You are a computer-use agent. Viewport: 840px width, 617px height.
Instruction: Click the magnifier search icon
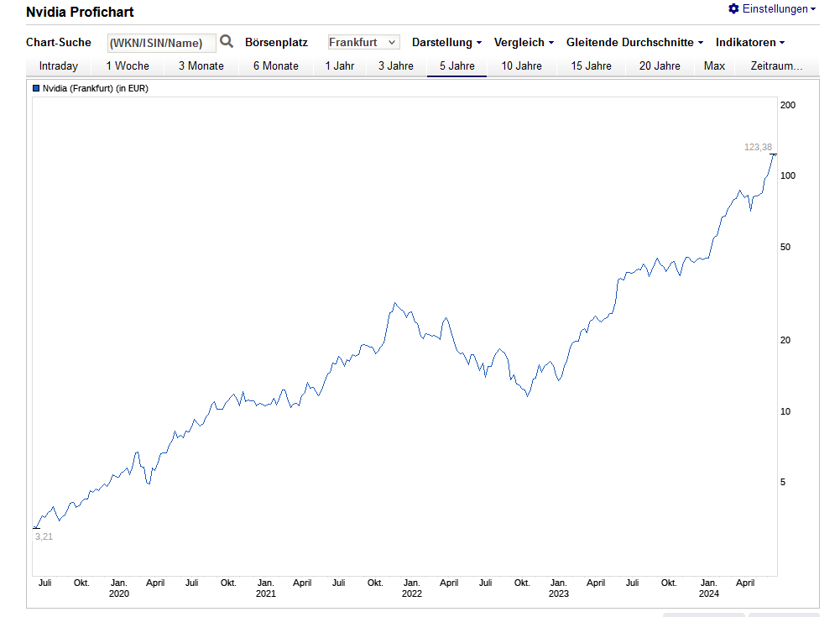point(227,41)
